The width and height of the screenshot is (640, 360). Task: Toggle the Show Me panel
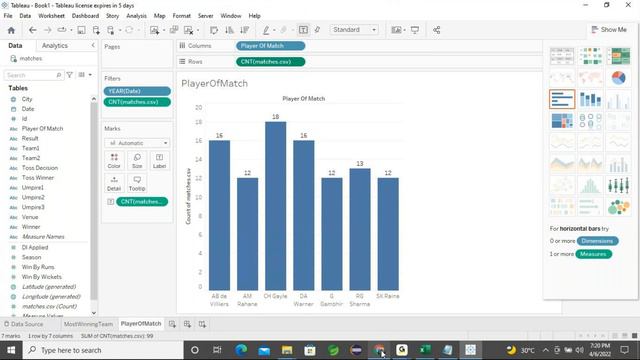pyautogui.click(x=609, y=30)
